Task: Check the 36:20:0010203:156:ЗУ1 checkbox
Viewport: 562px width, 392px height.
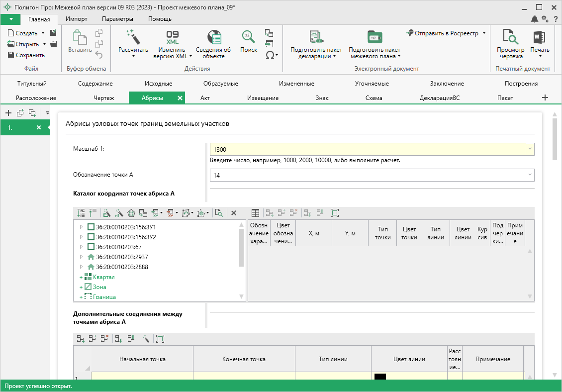Action: [x=91, y=227]
